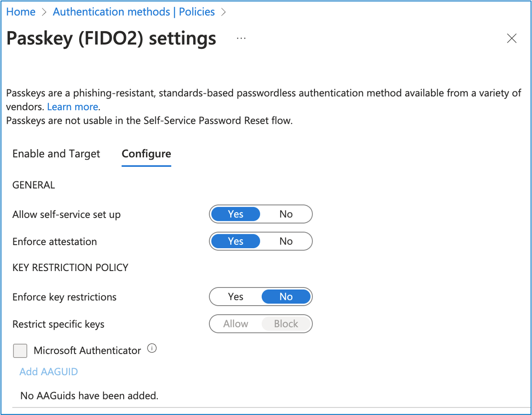This screenshot has width=532, height=415.
Task: Open Authentication methods Policies from breadcrumb
Action: [x=133, y=11]
